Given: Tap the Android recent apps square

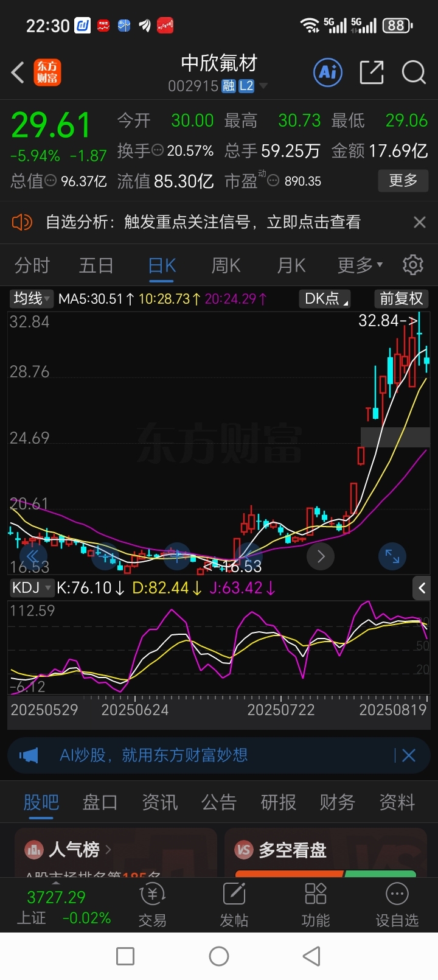Looking at the screenshot, I should tap(125, 956).
